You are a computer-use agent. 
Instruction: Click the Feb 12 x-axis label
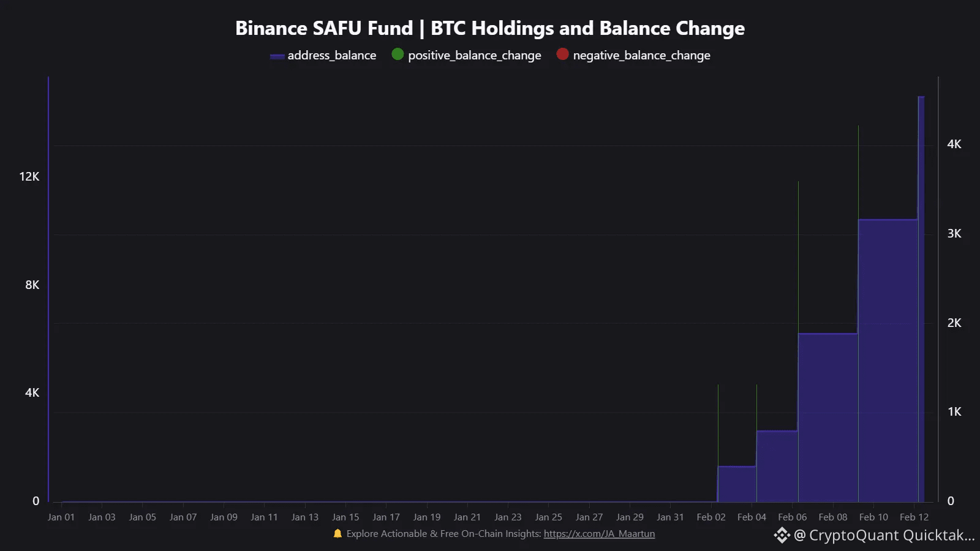click(914, 517)
